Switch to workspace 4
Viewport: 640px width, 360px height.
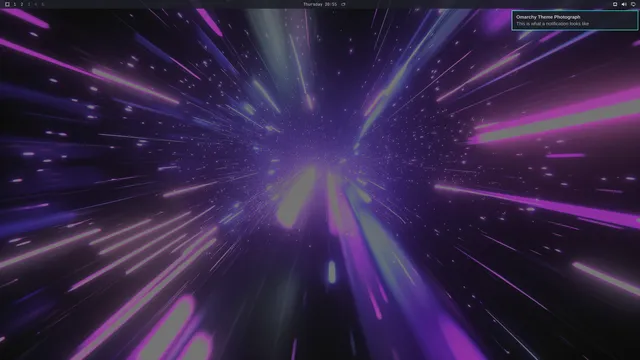coord(36,4)
